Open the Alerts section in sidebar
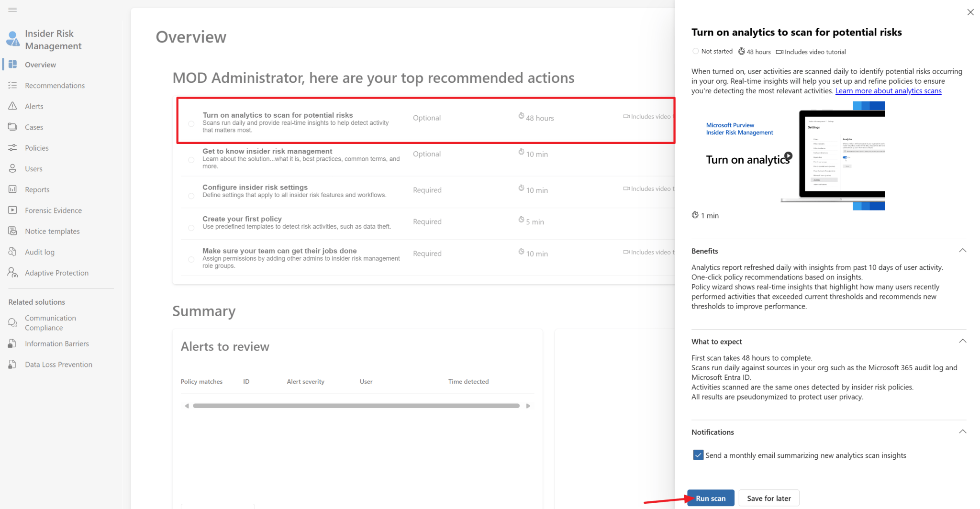This screenshot has height=509, width=980. click(33, 106)
